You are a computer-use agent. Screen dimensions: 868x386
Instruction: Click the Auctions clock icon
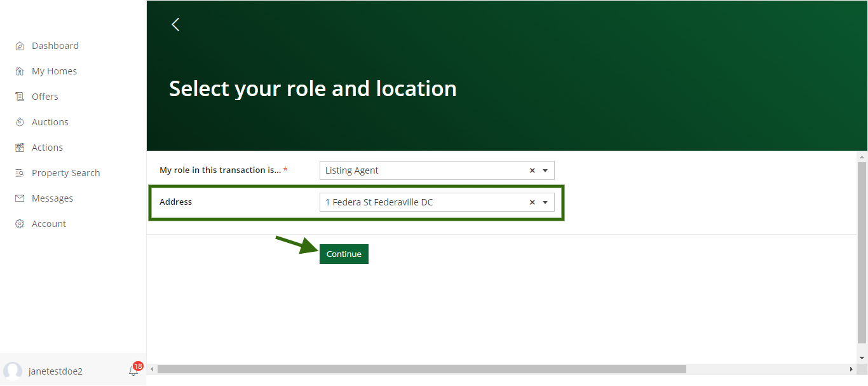[20, 122]
